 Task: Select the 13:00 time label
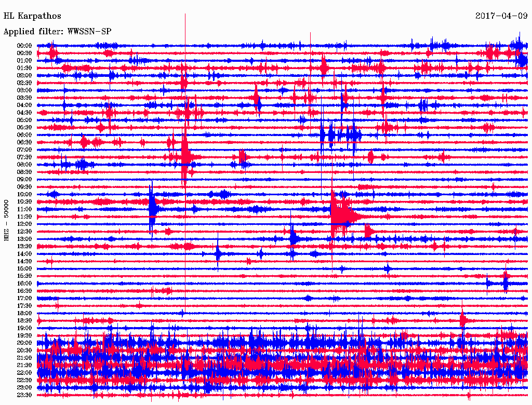click(x=24, y=239)
